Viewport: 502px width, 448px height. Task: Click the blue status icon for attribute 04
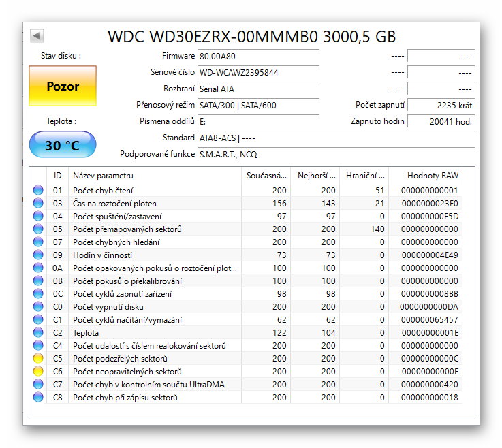coord(38,216)
